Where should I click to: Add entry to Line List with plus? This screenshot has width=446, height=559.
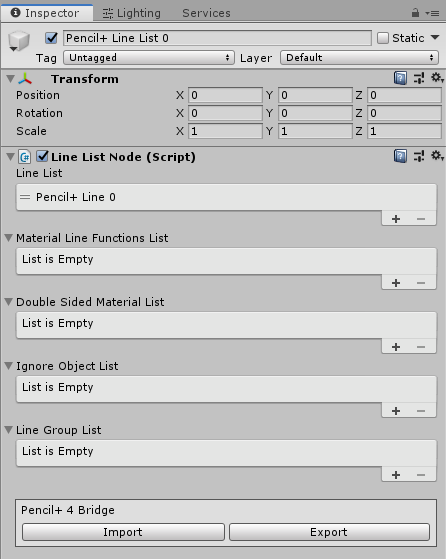396,219
